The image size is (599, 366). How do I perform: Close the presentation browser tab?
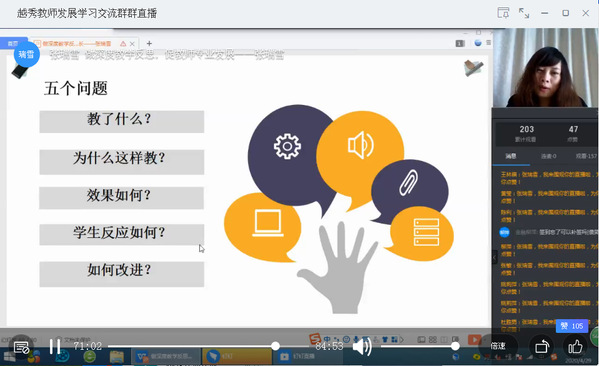[132, 44]
